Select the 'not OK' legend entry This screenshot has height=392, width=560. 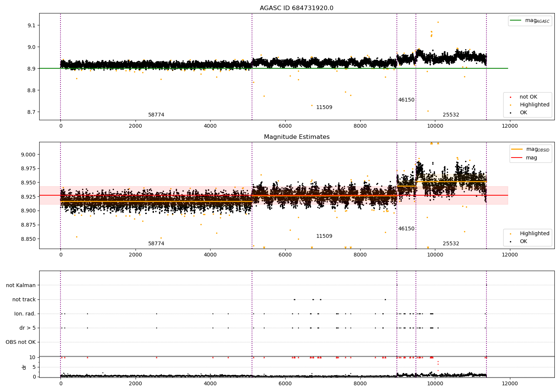[x=528, y=97]
